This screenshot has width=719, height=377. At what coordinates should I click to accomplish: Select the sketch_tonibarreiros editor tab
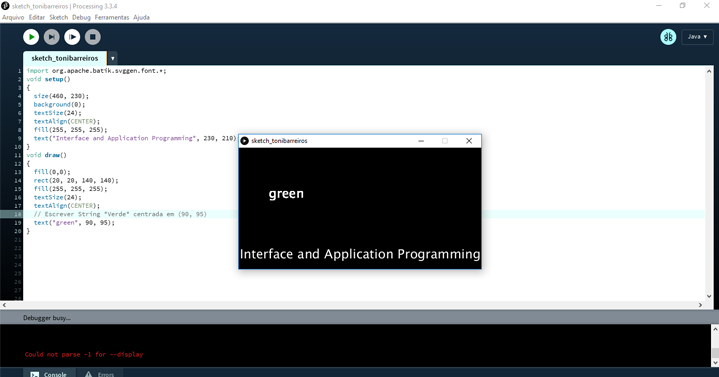point(65,58)
